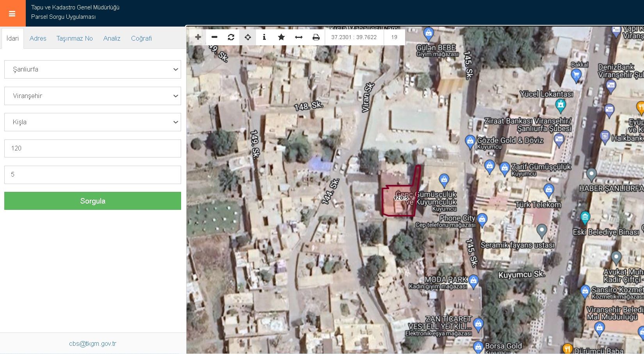Print the map with printer icon
644x354 pixels.
click(x=316, y=37)
